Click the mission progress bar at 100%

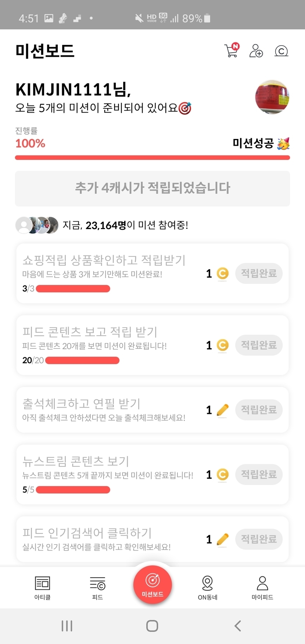point(152,158)
